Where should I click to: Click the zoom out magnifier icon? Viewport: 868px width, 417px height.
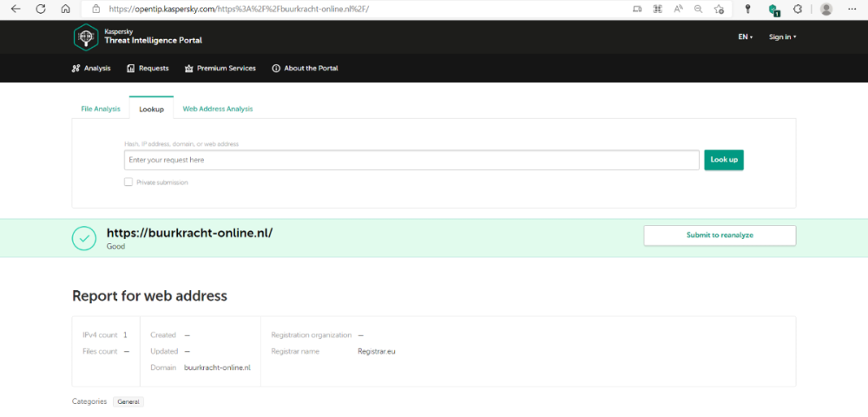point(698,9)
